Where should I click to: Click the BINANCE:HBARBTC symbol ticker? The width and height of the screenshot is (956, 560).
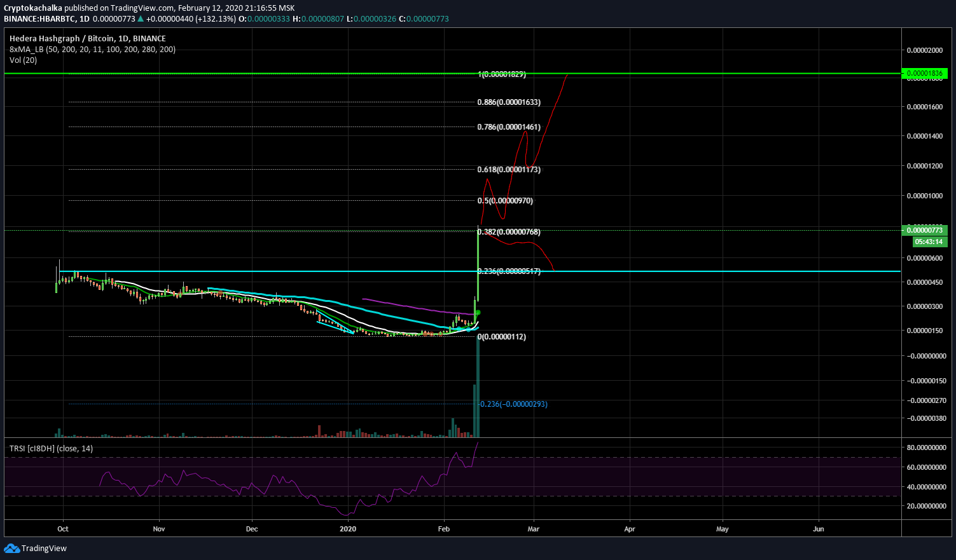[x=39, y=19]
